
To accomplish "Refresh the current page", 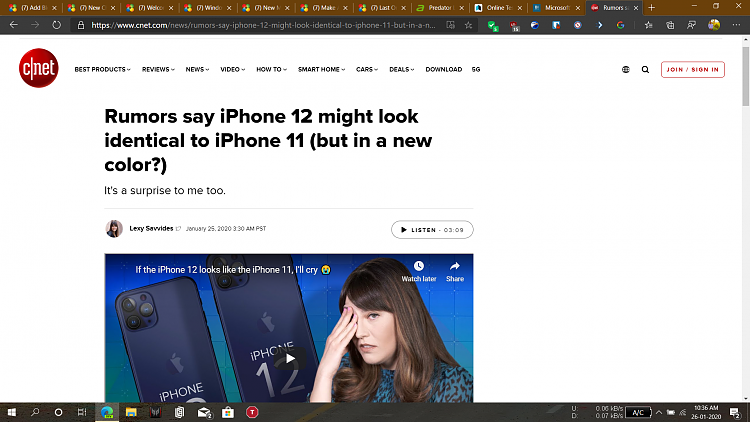I will coord(56,25).
